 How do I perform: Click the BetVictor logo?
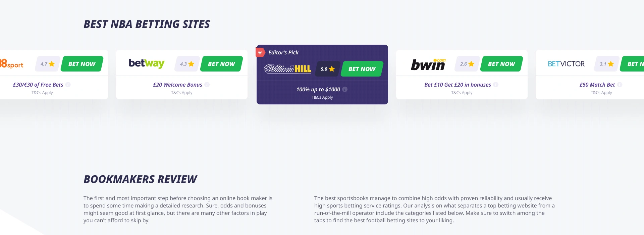pos(566,64)
